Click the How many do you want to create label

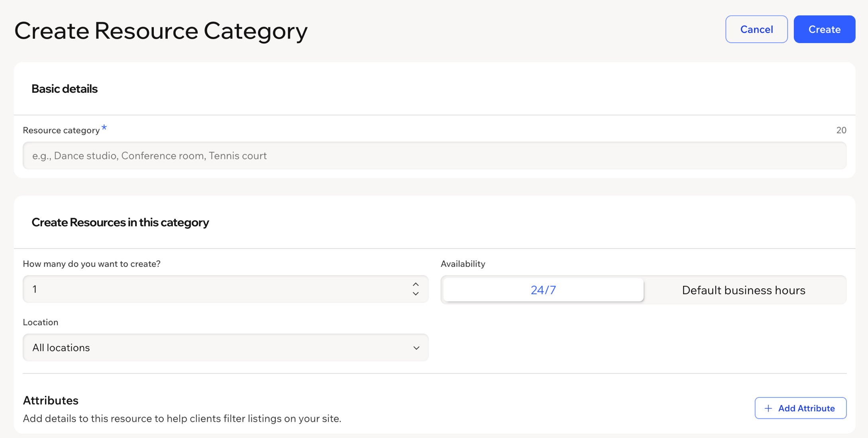point(91,264)
